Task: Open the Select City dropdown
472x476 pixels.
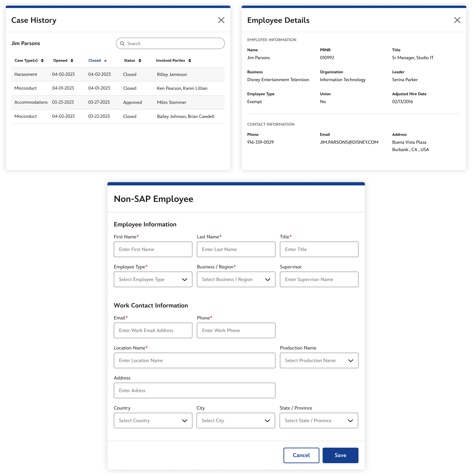Action: pos(236,421)
